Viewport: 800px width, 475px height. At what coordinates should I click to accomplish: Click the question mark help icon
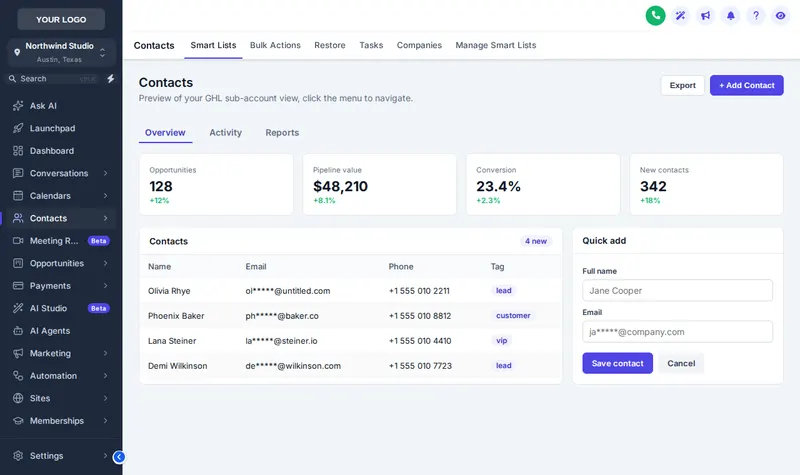point(756,16)
